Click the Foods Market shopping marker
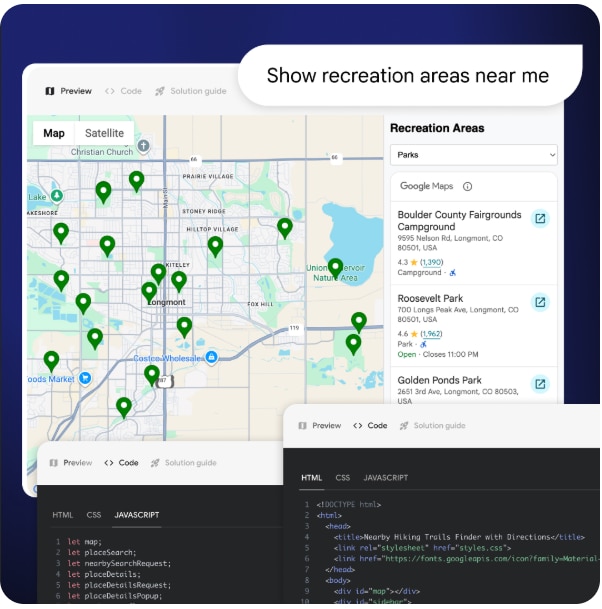The width and height of the screenshot is (602, 609). tap(87, 379)
